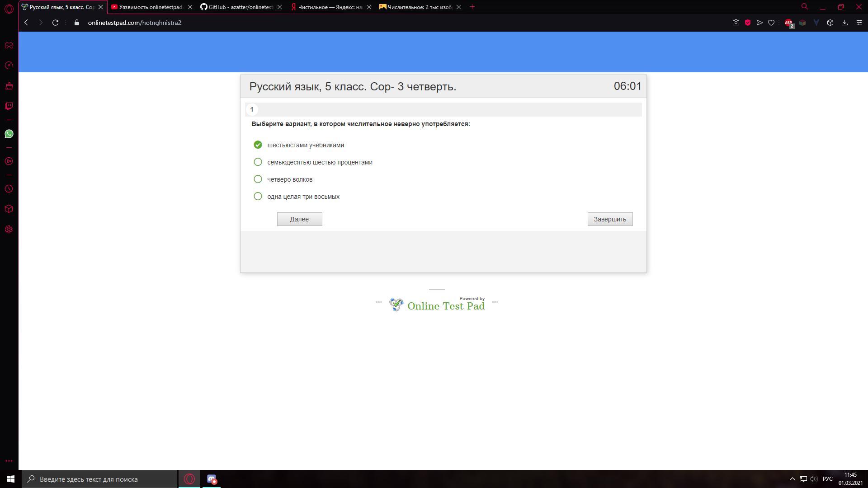Expand sidebar three-dots options

9,461
